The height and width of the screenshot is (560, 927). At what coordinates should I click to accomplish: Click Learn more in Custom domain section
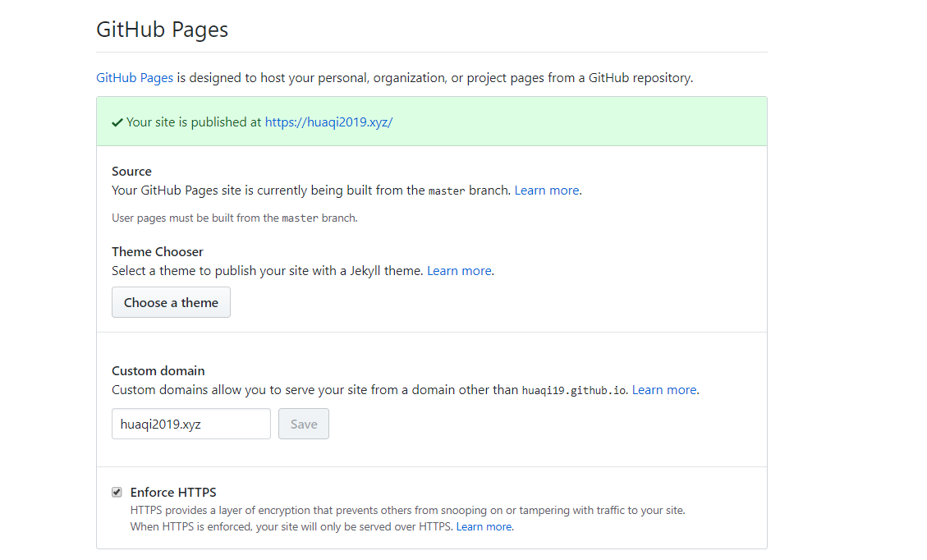pos(664,390)
